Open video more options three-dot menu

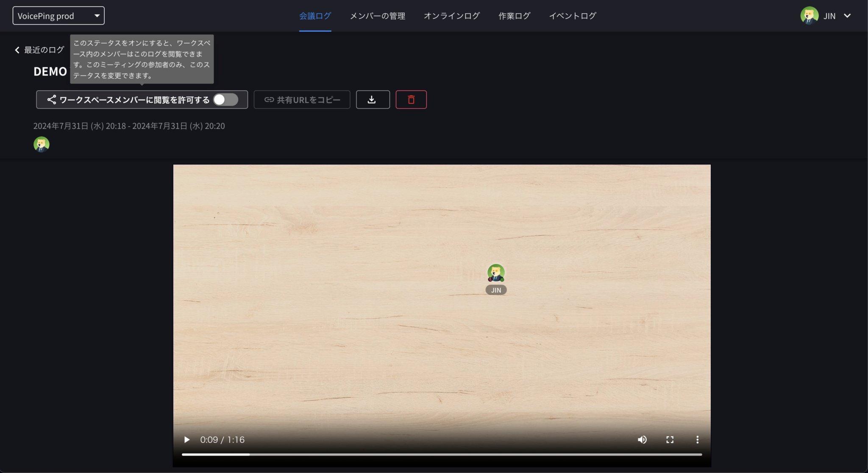(x=697, y=439)
